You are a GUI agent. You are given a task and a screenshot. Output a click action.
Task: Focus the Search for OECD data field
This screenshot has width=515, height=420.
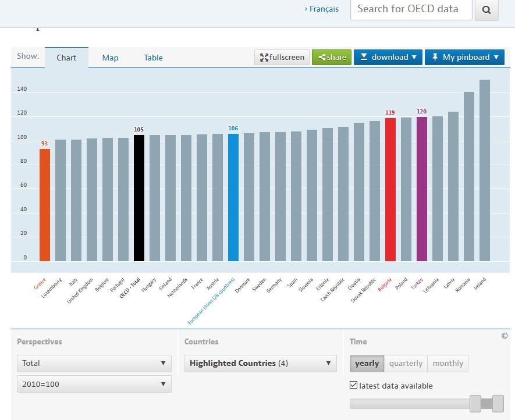pos(411,10)
